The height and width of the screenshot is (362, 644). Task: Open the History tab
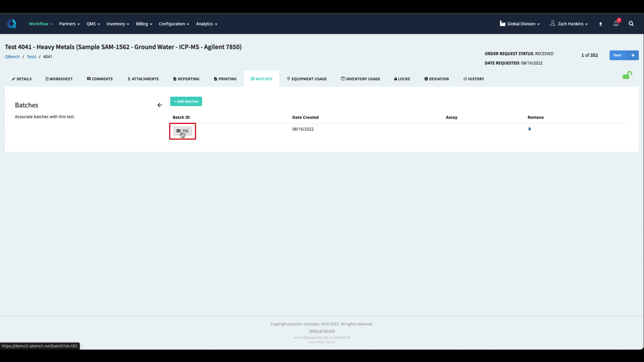[x=474, y=79]
